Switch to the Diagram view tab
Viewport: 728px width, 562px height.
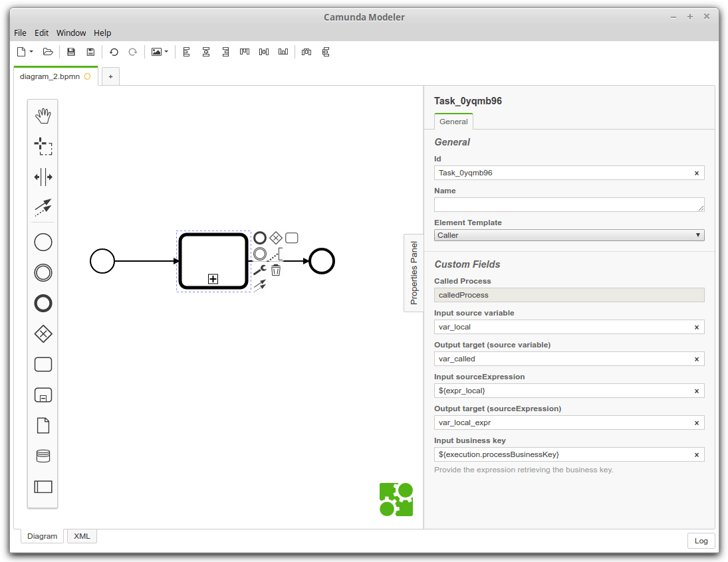coord(43,536)
